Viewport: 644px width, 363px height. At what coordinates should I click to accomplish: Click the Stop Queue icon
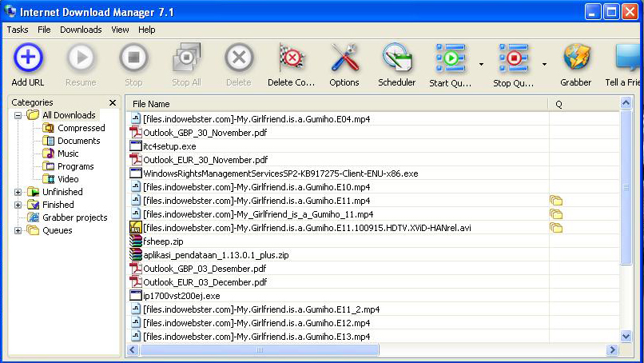pos(514,58)
